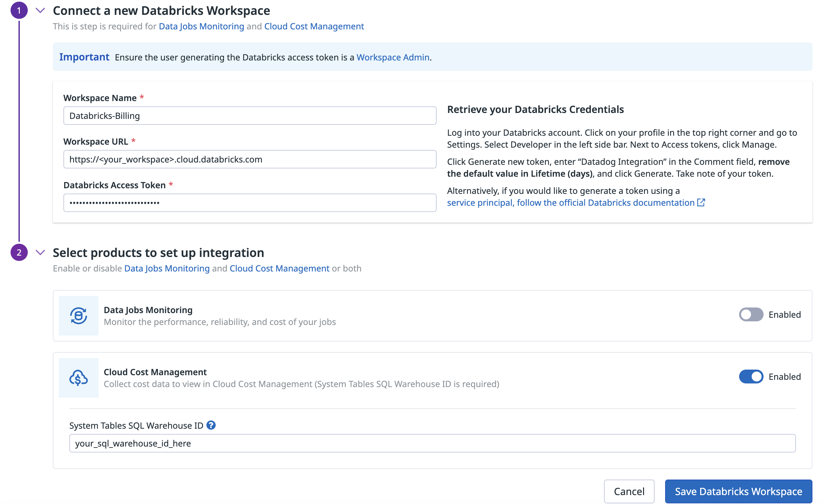Focus the System Tables SQL Warehouse ID field
This screenshot has height=504, width=823.
click(433, 443)
